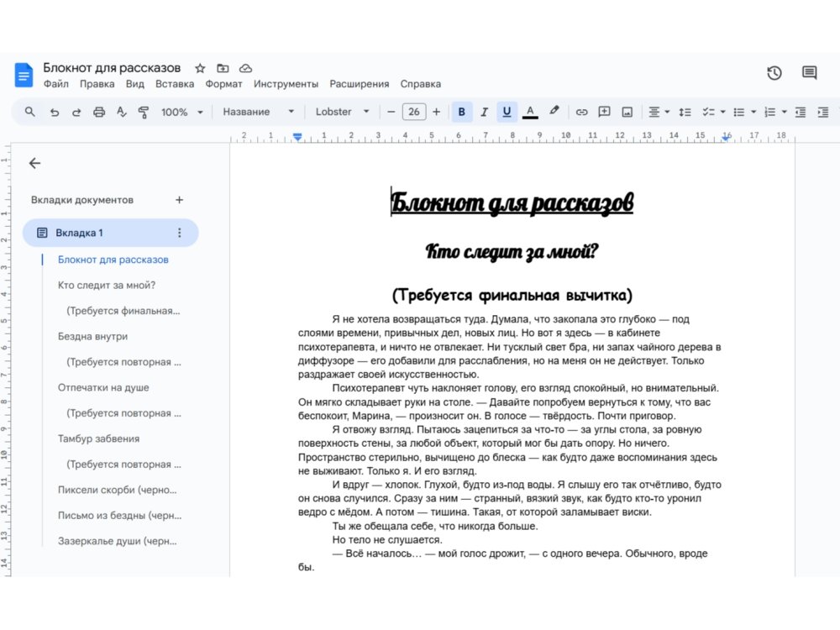Image resolution: width=840 pixels, height=630 pixels.
Task: Open the 100% zoom dropdown
Action: coord(181,112)
